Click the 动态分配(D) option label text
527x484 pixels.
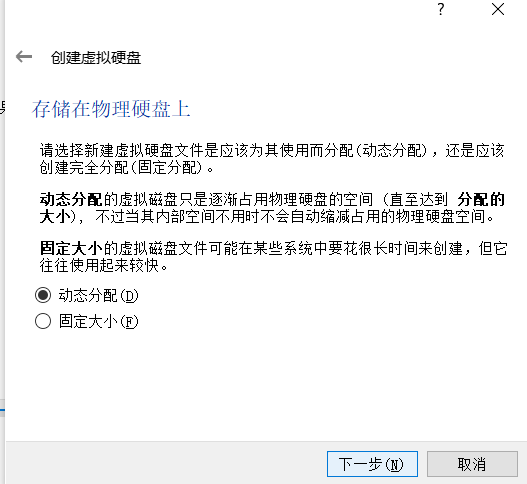point(98,295)
